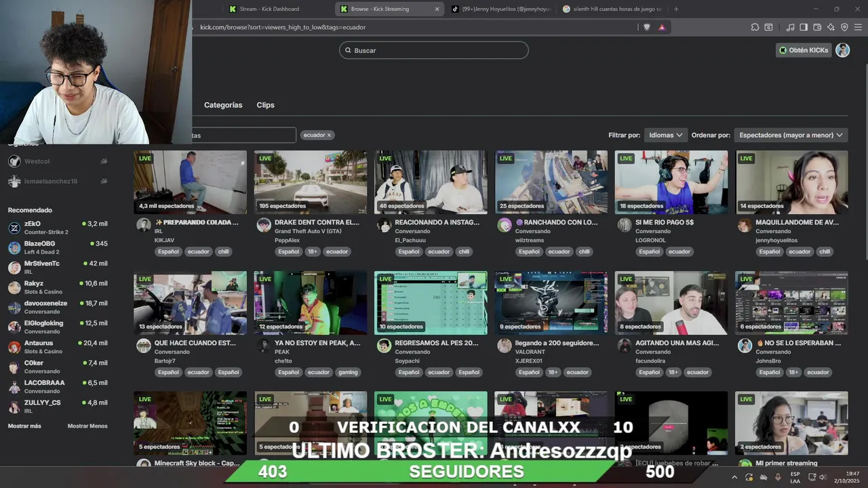868x488 pixels.
Task: Open the Idiomas filter dropdown
Action: point(665,135)
